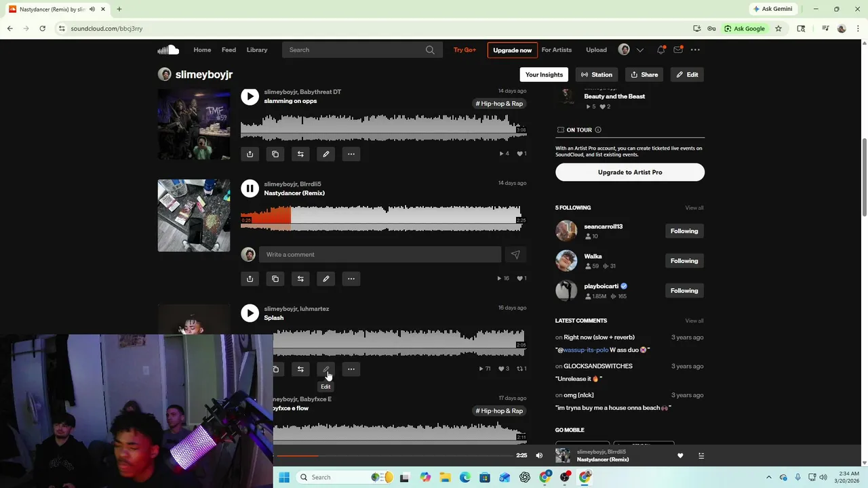Open more options for the Splash track
The height and width of the screenshot is (488, 868).
(x=351, y=369)
